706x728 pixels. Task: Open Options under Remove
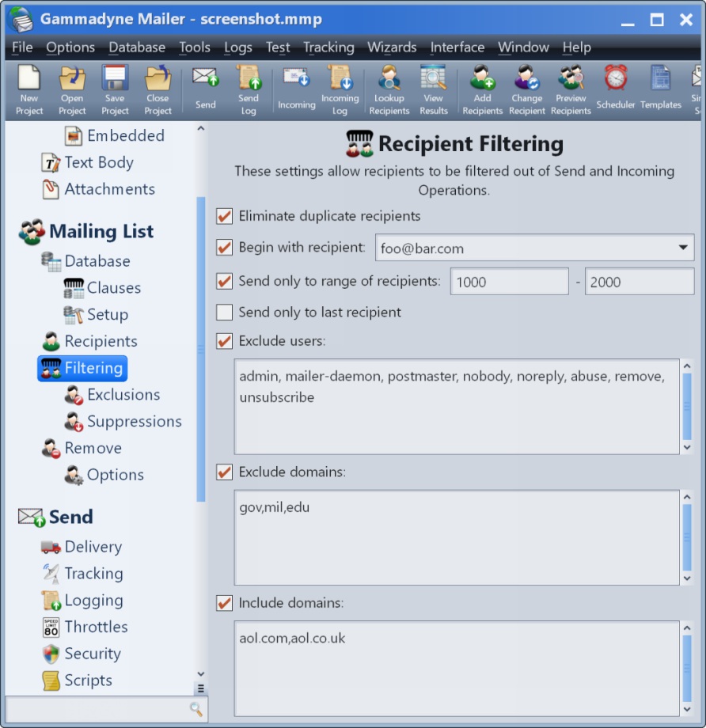tap(104, 475)
